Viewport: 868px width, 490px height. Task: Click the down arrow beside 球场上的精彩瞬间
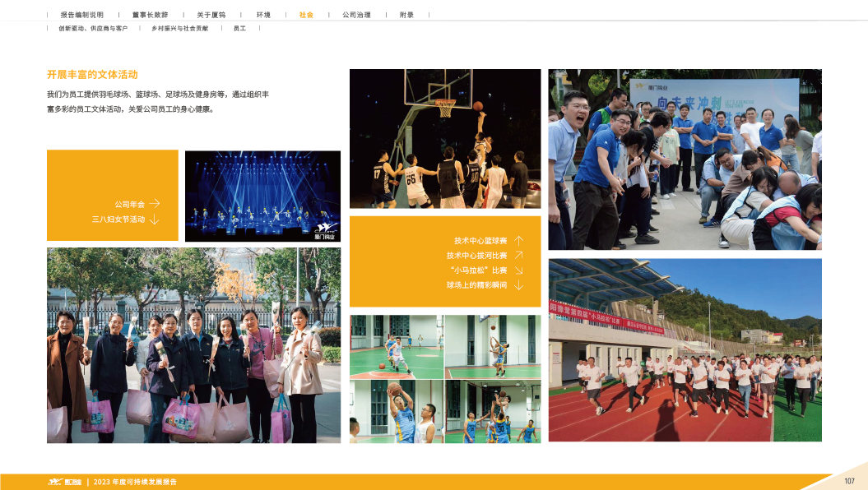point(518,284)
